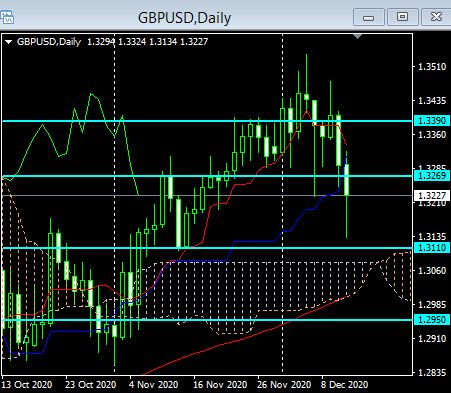
Task: Expand the GBPUSD,Daily chart info triangle
Action: [9, 42]
